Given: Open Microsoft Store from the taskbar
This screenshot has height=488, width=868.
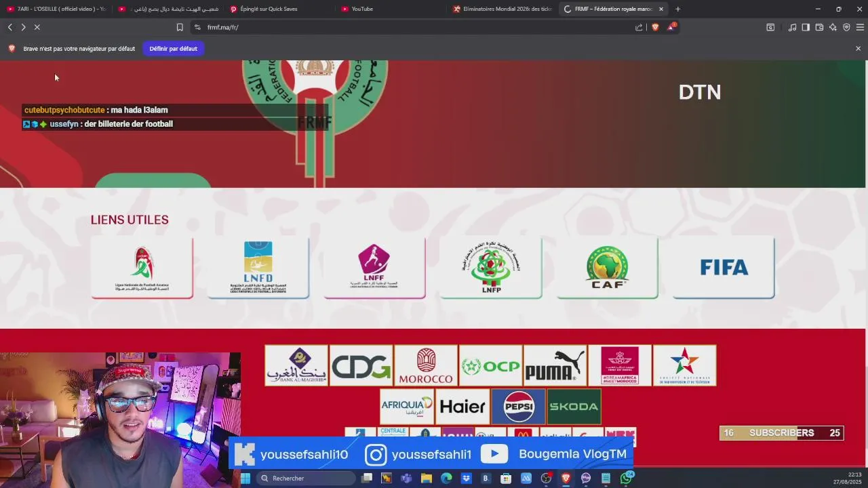Looking at the screenshot, I should click(x=506, y=479).
